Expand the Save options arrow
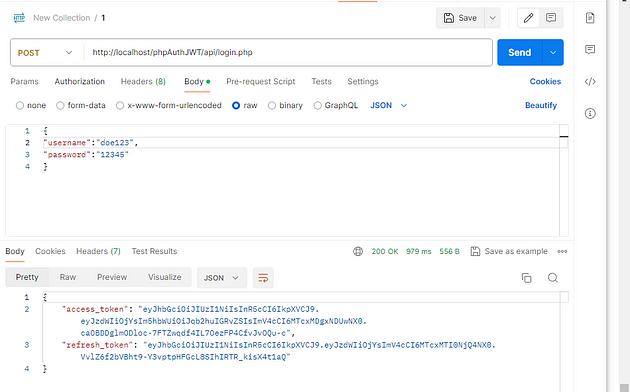 (493, 18)
